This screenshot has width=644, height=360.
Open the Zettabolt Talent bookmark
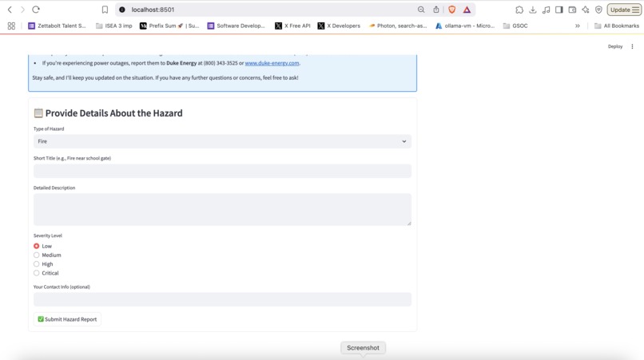tap(57, 26)
